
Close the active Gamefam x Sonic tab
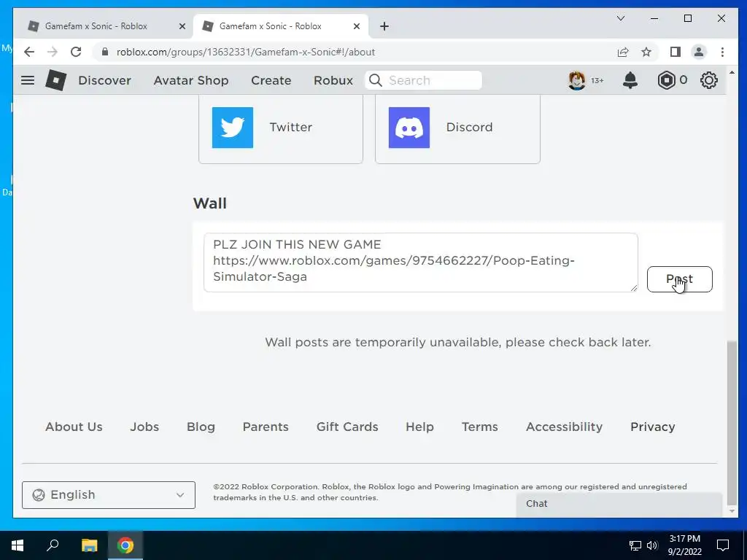[356, 26]
